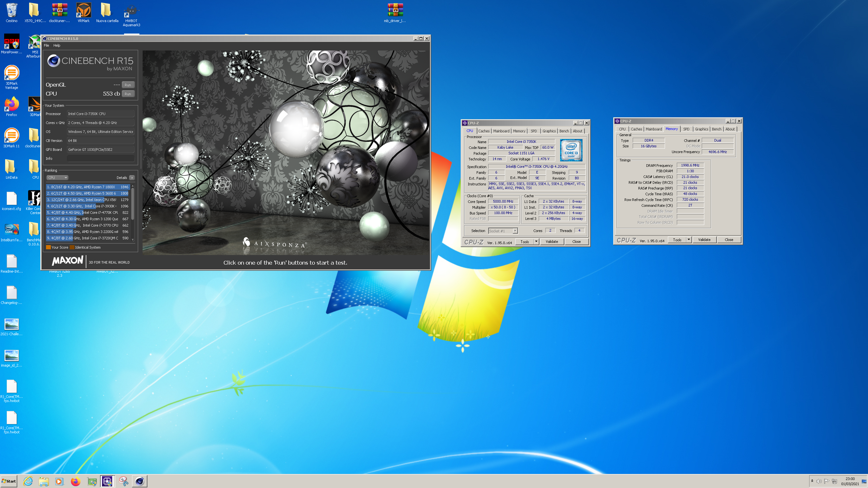
Task: Open the MorePowerTool desktop icon
Action: 12,44
